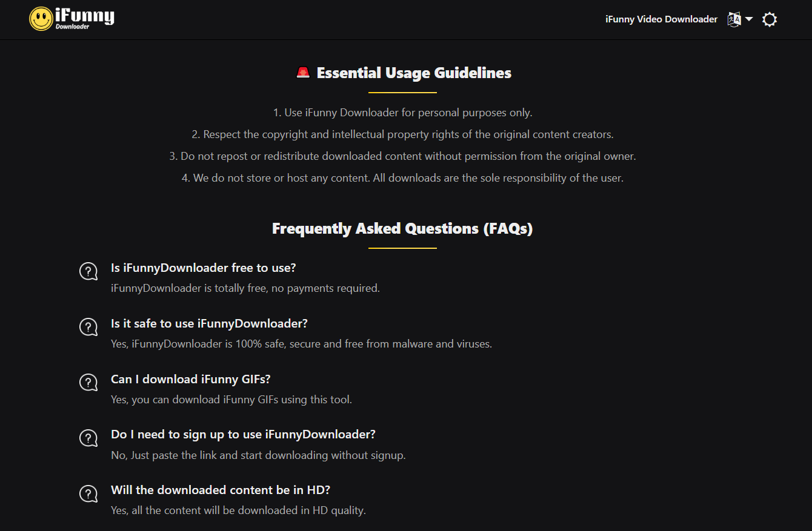Click answer 'Just paste the link and start downloading'
This screenshot has width=812, height=531.
coord(258,455)
